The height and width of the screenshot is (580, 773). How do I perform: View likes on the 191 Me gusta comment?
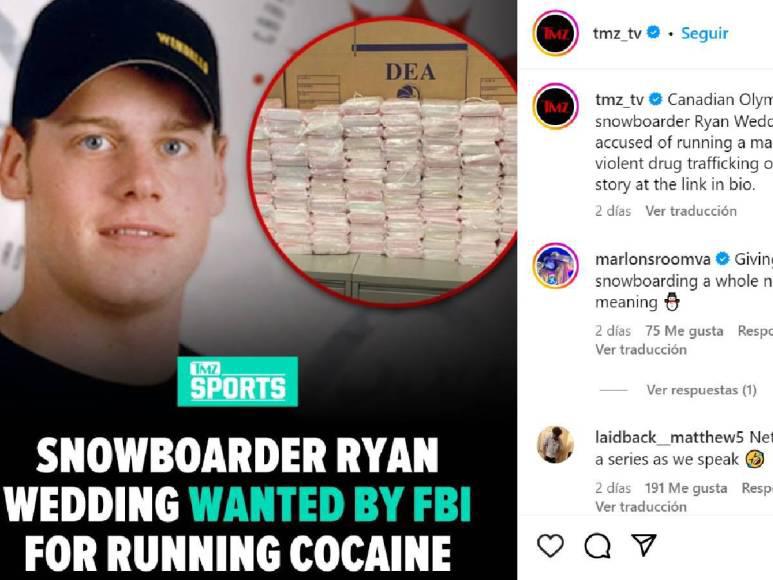click(686, 488)
